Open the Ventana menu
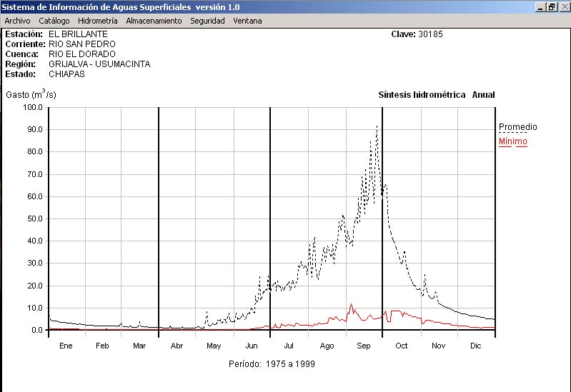This screenshot has height=392, width=571. (x=247, y=21)
